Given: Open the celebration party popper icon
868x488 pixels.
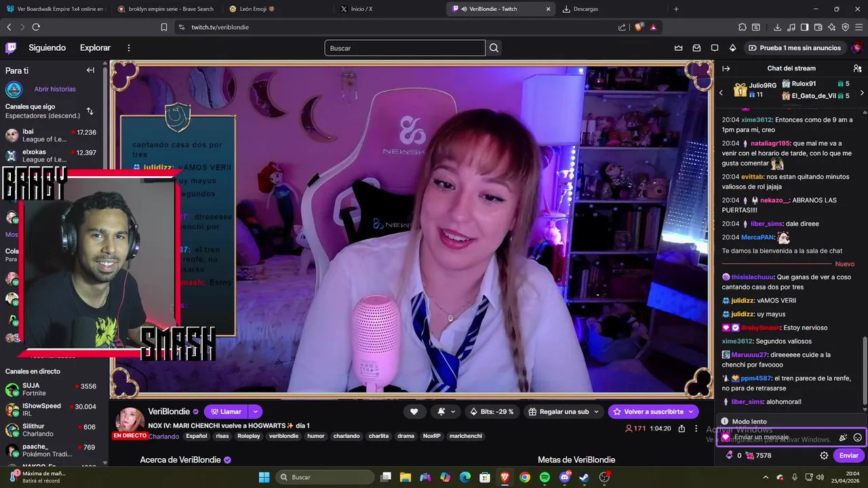Looking at the screenshot, I should click(x=843, y=438).
